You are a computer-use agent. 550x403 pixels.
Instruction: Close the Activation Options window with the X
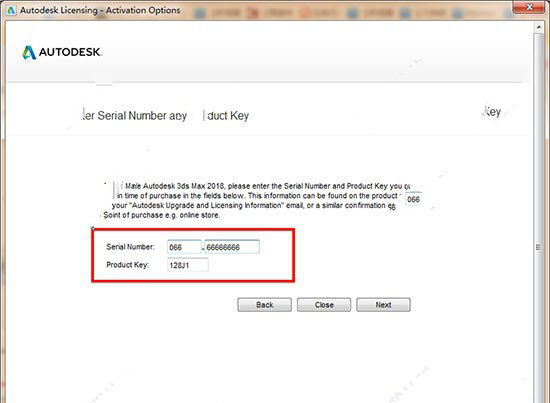point(530,7)
